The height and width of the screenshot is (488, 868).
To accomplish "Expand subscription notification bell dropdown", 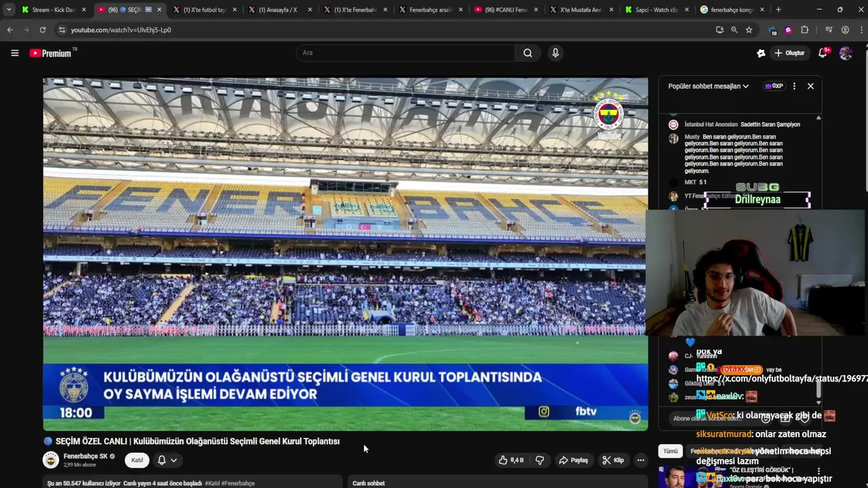I will coord(167,460).
